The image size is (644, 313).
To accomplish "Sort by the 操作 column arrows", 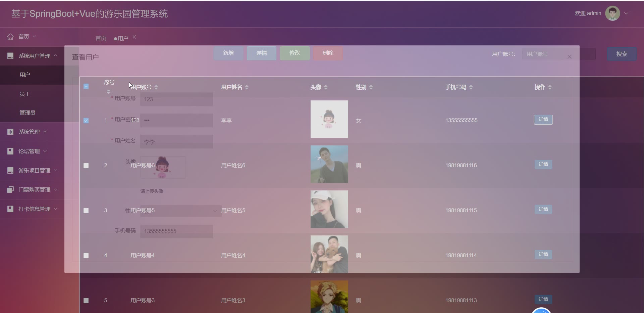I will tap(550, 87).
